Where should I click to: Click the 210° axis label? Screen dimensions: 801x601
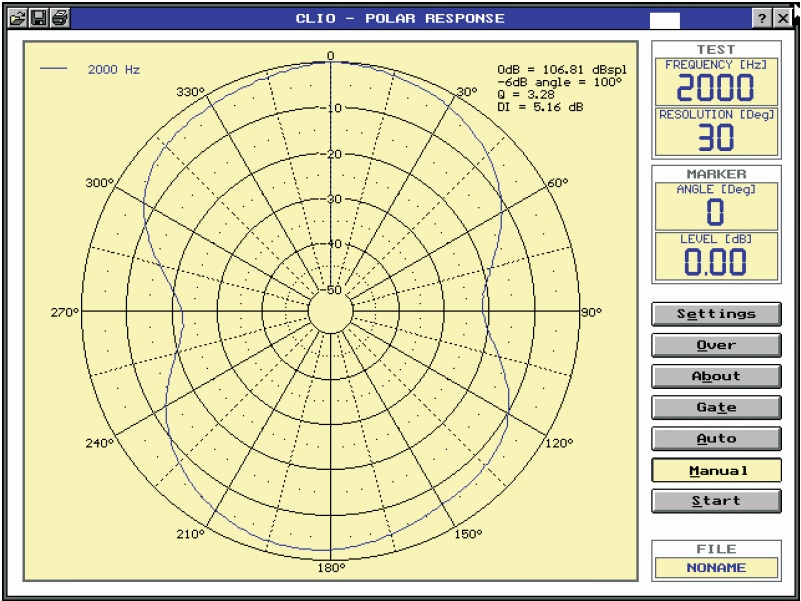[191, 534]
